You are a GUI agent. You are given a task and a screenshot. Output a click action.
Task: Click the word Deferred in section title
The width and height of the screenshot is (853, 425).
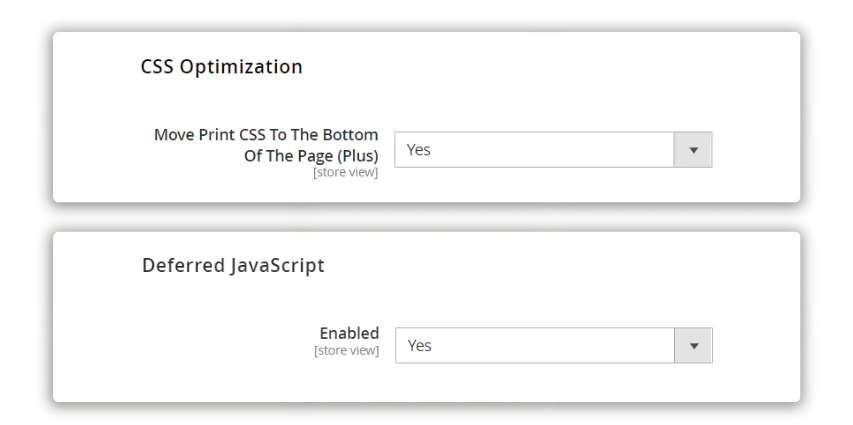(x=183, y=266)
